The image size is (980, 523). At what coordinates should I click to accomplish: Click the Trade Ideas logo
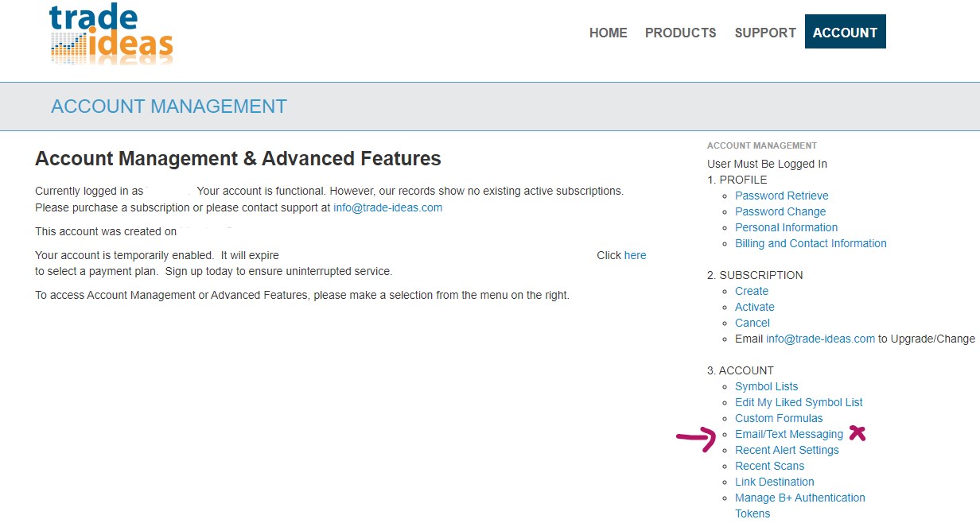(x=111, y=33)
